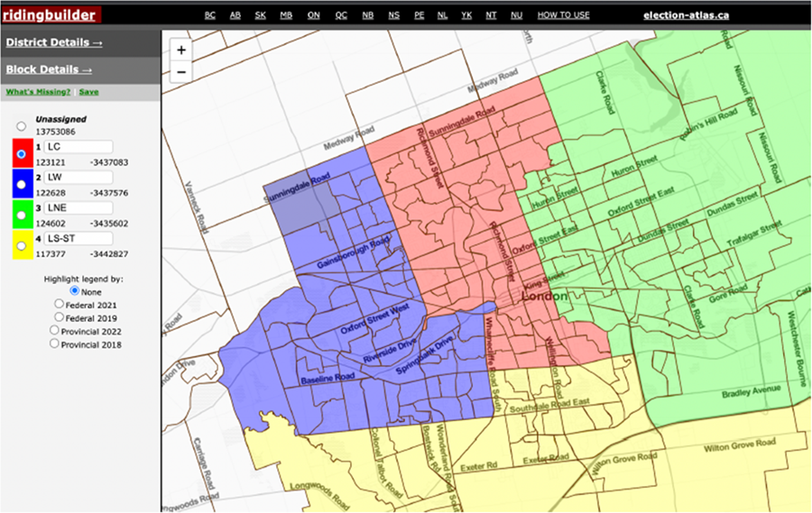Open the HOW TO USE link
The height and width of the screenshot is (513, 812).
pos(563,15)
